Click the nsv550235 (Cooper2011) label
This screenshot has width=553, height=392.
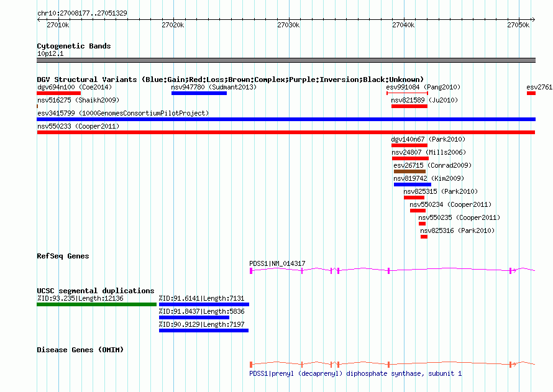coord(459,217)
